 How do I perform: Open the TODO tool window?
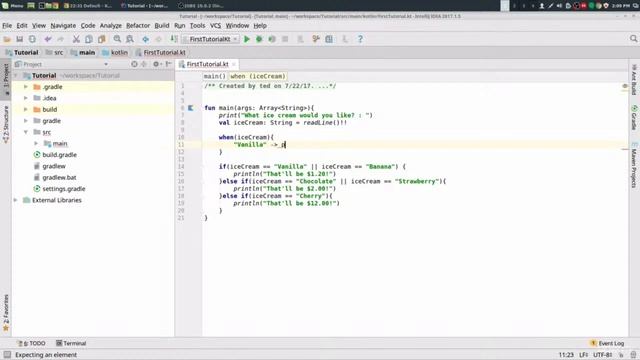click(x=31, y=343)
